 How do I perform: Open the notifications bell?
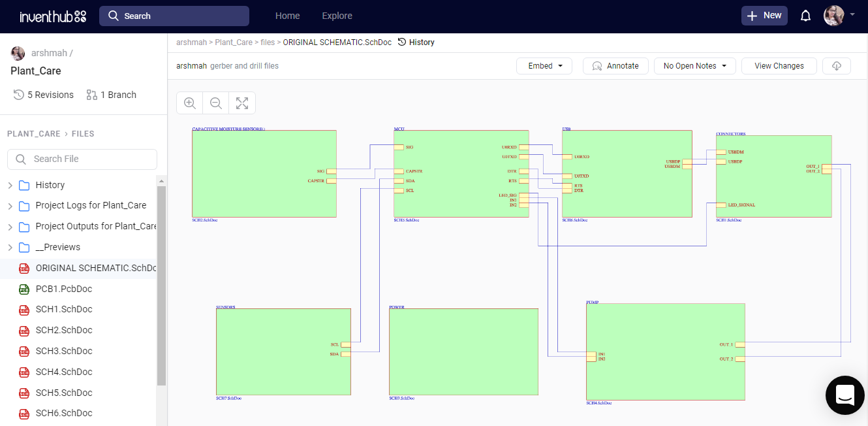point(806,16)
